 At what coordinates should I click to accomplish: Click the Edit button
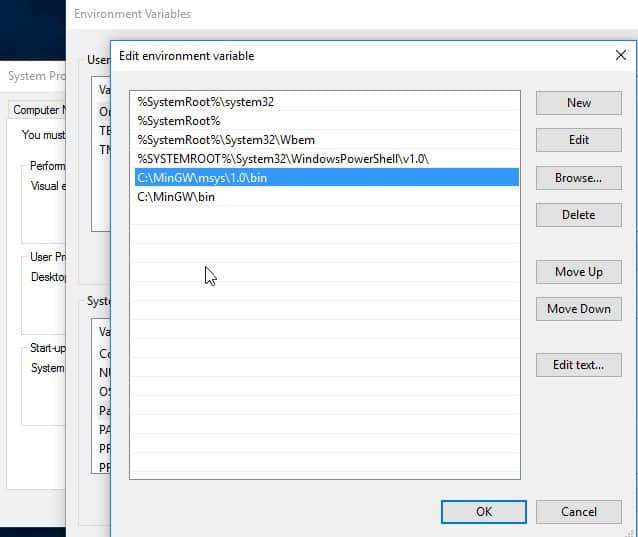(578, 140)
